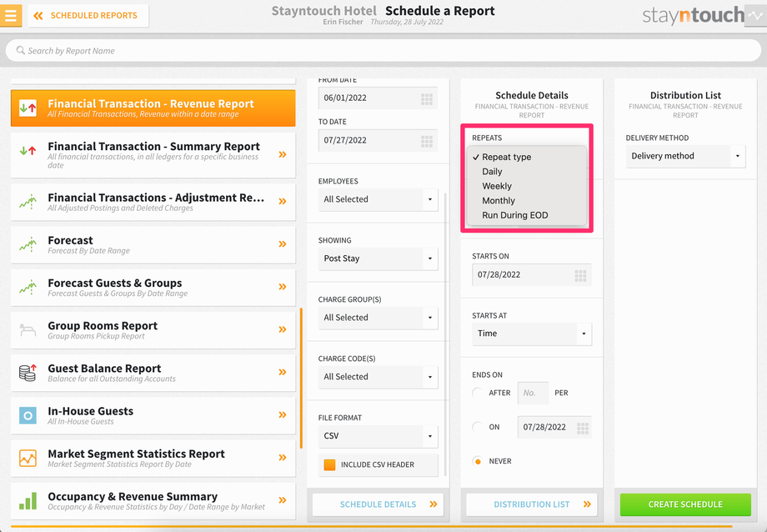
Task: Select Financial Transaction - Revenue Report
Action: (x=153, y=108)
